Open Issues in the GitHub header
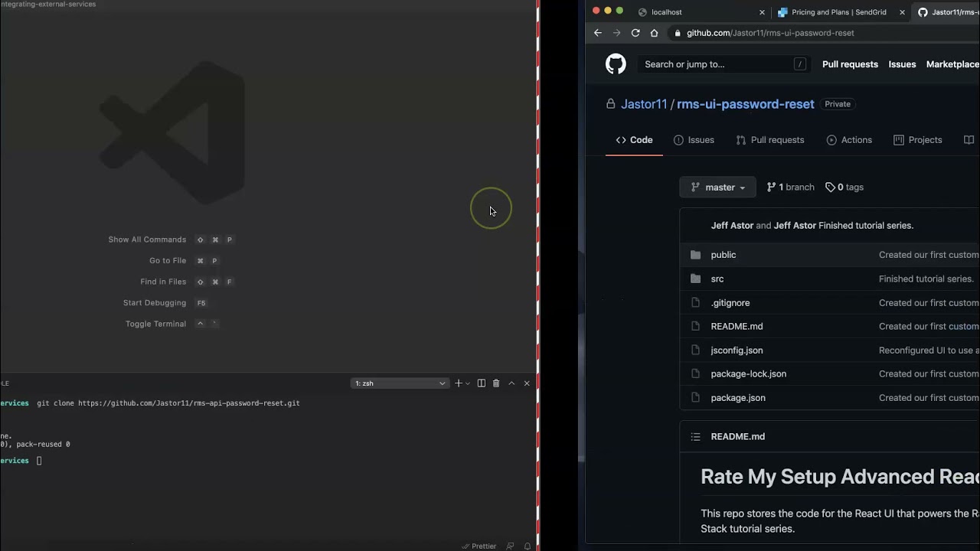 click(902, 64)
